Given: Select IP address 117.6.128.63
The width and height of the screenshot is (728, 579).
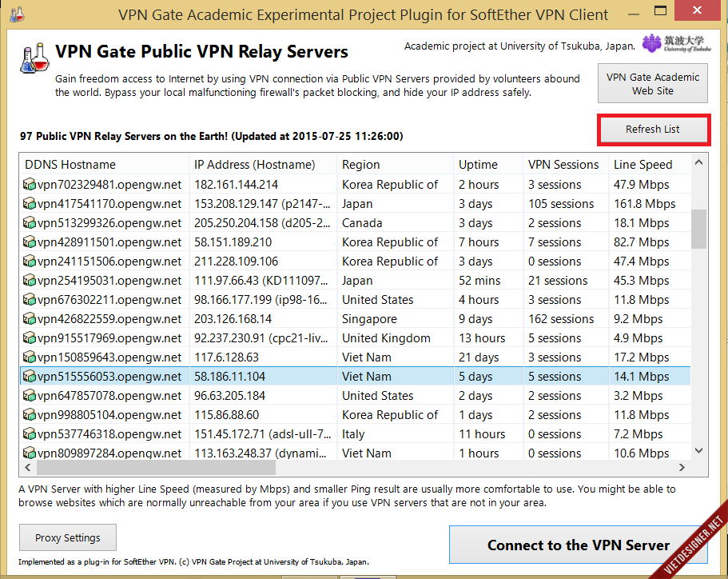Looking at the screenshot, I should tap(227, 357).
